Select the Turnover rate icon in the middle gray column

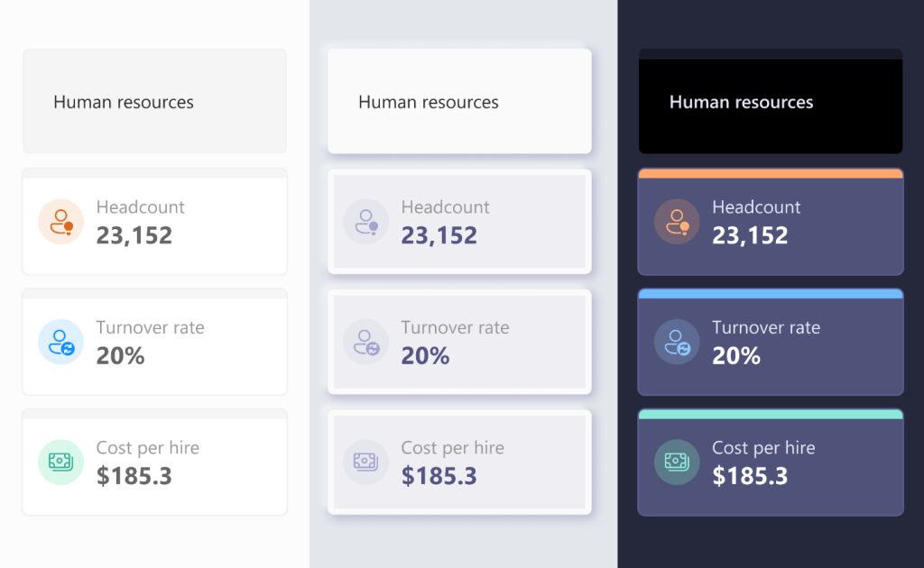click(365, 342)
